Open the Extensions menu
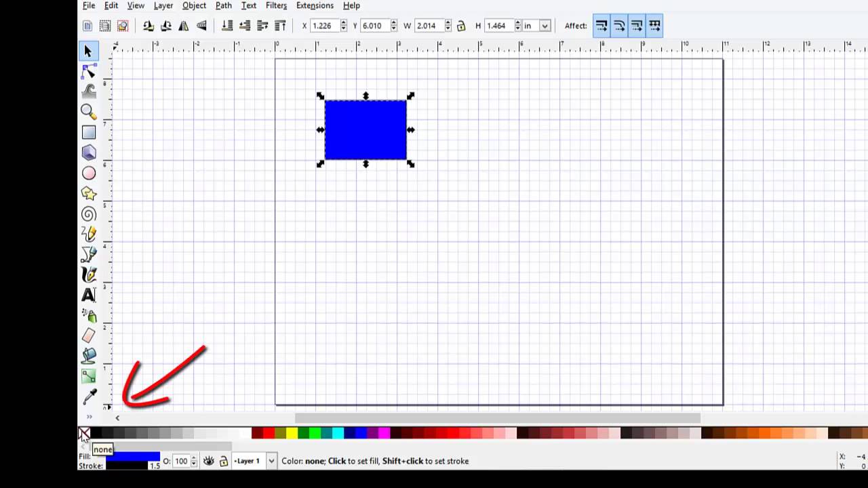 click(315, 5)
